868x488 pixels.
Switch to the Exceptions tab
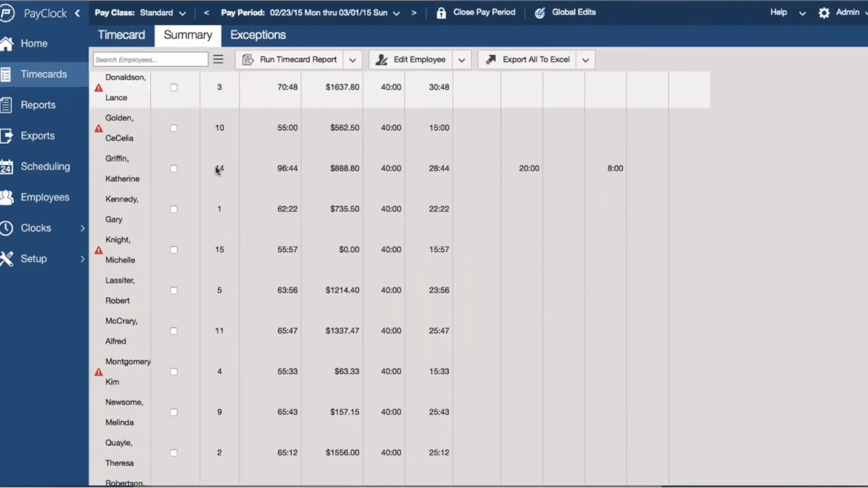pos(257,35)
